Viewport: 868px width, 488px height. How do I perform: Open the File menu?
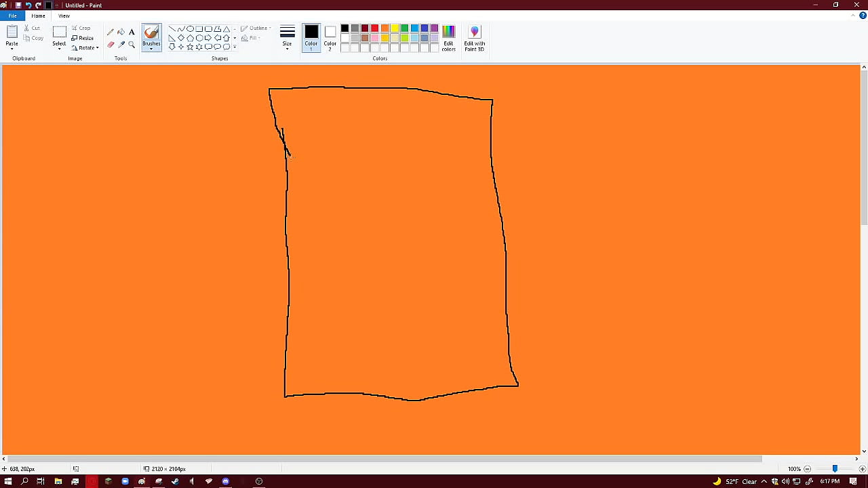(12, 16)
